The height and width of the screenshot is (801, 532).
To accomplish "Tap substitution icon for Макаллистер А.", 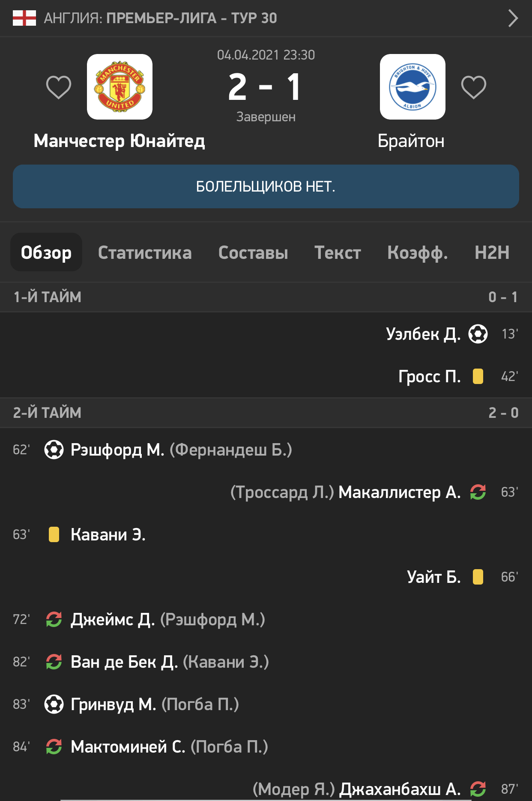I will pyautogui.click(x=478, y=492).
